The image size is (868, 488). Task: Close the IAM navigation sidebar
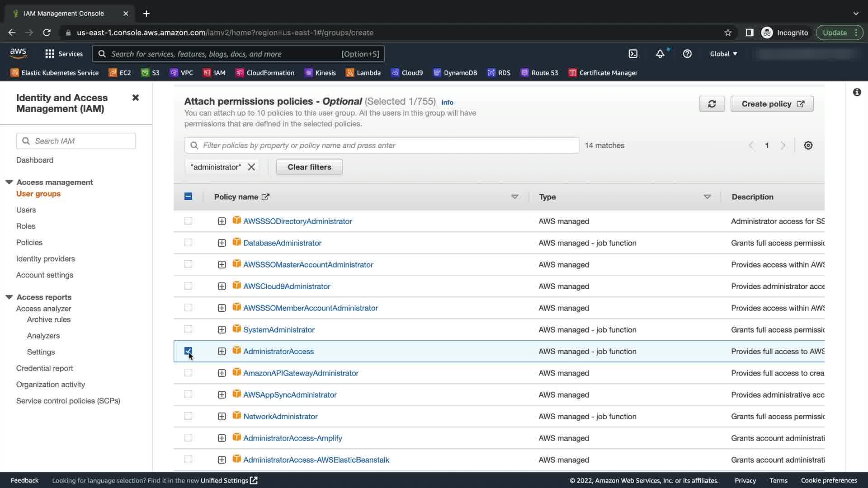[x=135, y=98]
